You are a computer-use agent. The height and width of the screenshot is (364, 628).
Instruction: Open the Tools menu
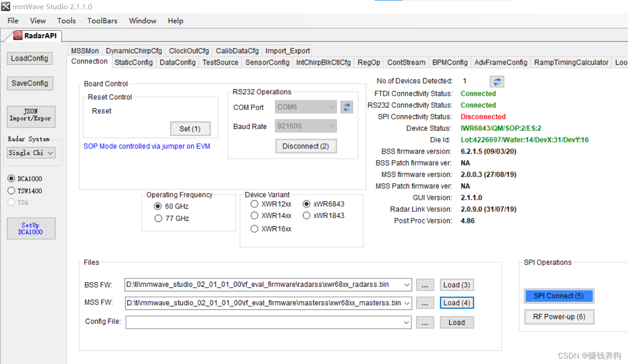click(x=66, y=21)
